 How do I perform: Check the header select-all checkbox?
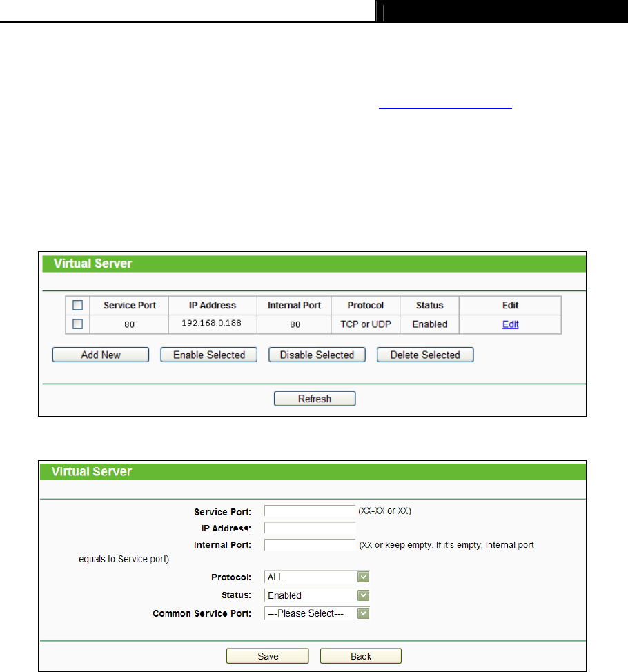pos(77,305)
